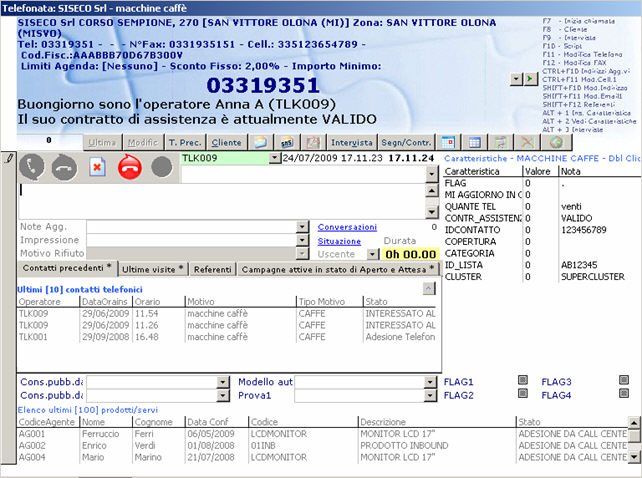Click the SMS icon in the toolbar
Screen dimensions: 642x478
pyautogui.click(x=285, y=143)
